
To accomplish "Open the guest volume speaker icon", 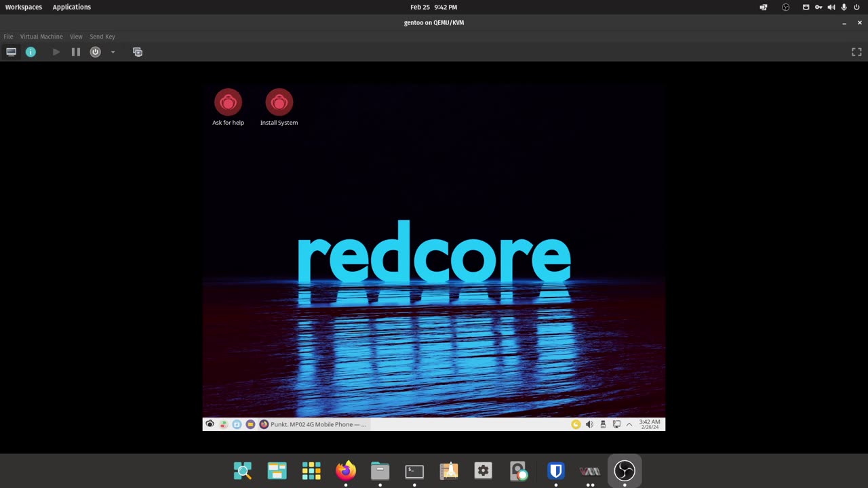I will 589,424.
